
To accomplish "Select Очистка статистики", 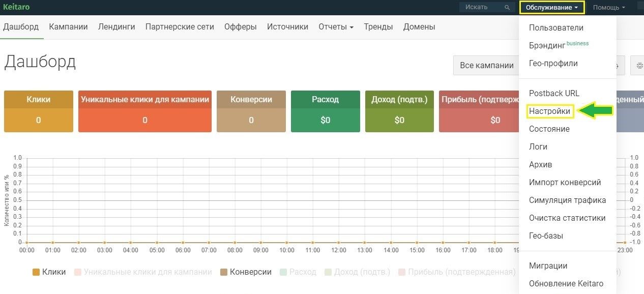I will 568,218.
